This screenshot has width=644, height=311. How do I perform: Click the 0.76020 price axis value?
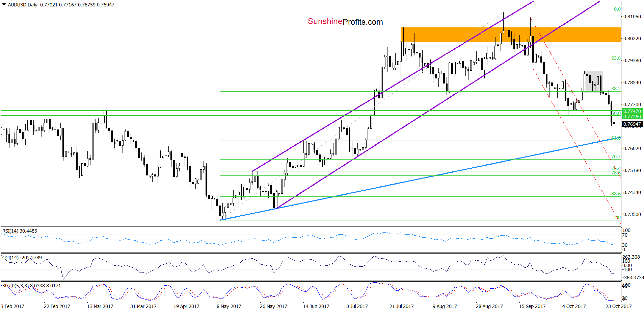click(632, 148)
